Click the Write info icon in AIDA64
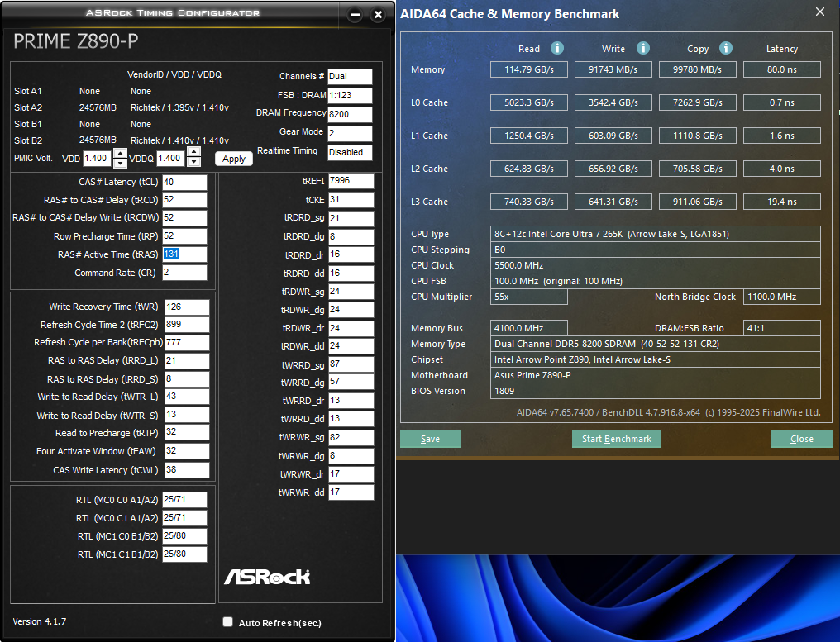Screen dimensions: 840x642 [x=643, y=48]
